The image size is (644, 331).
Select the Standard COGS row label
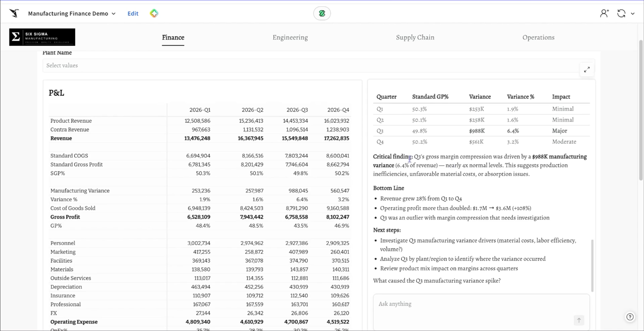tap(69, 156)
